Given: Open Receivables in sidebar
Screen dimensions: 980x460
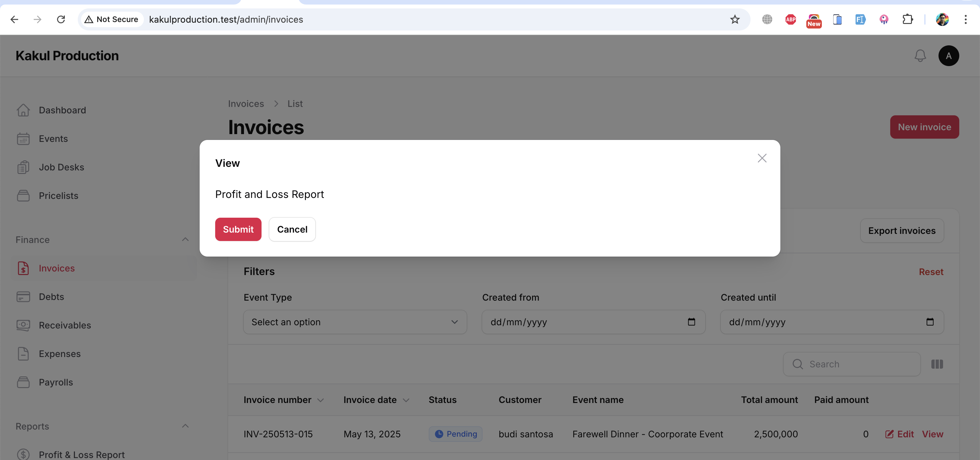Looking at the screenshot, I should pos(65,326).
